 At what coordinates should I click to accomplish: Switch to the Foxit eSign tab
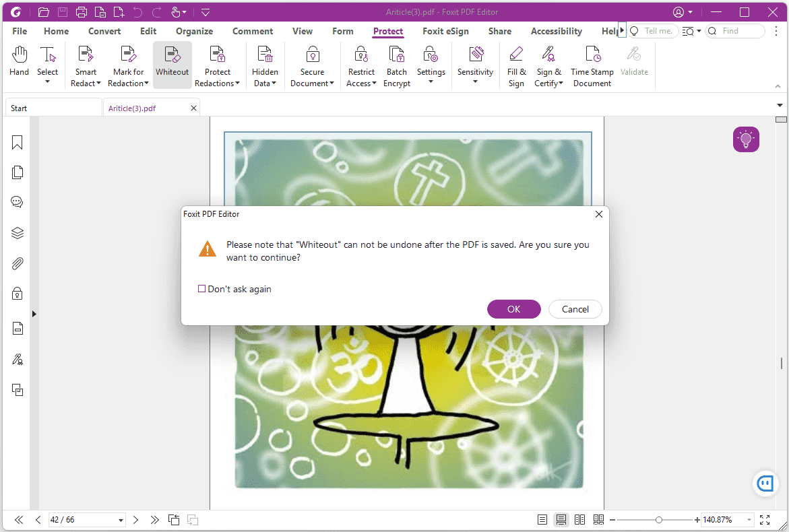click(x=445, y=31)
